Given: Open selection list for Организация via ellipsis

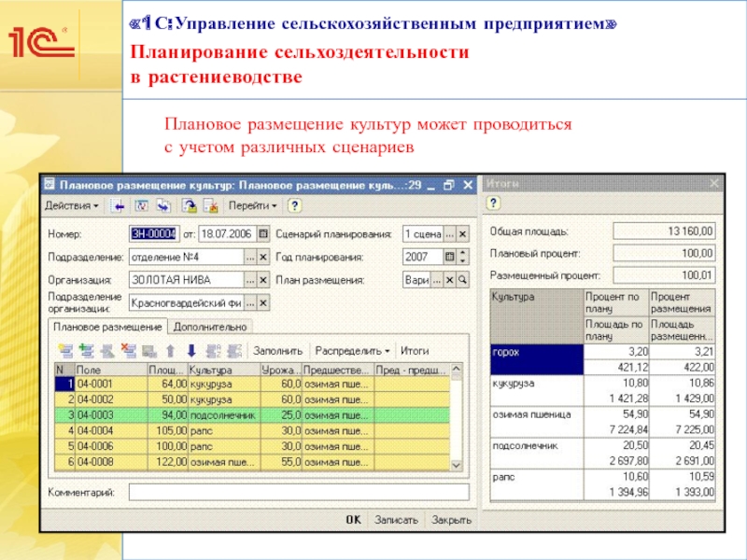Looking at the screenshot, I should point(250,280).
